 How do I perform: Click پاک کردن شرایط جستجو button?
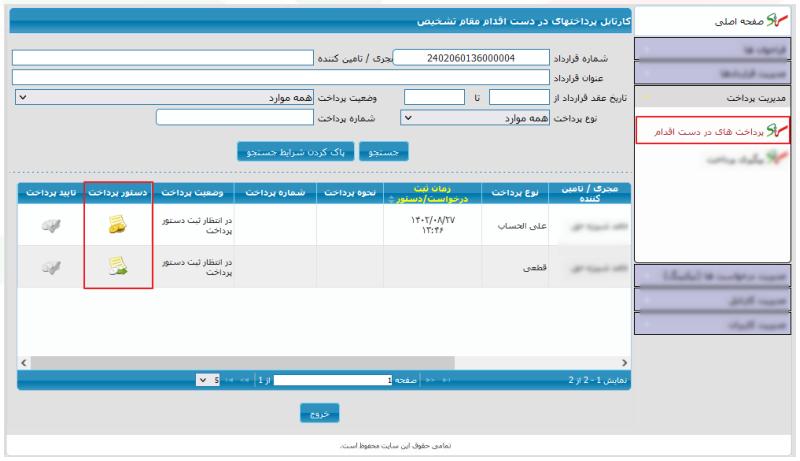(295, 152)
